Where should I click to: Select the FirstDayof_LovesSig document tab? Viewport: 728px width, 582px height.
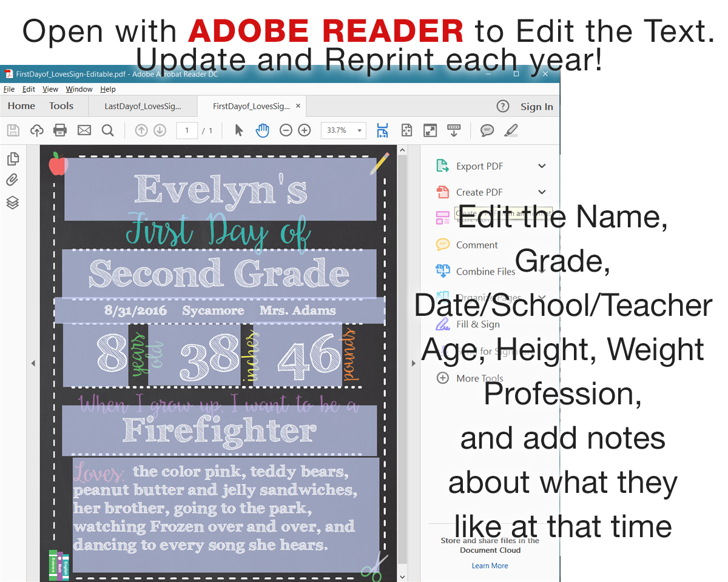pos(251,107)
